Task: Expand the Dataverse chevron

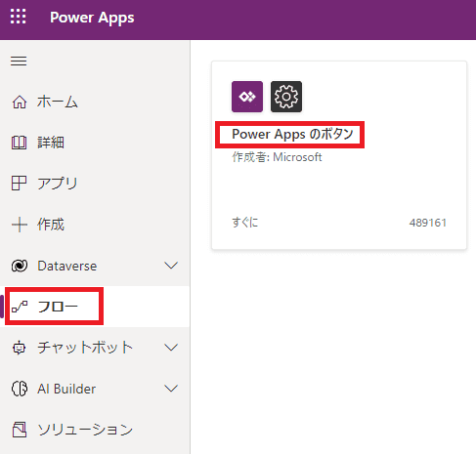Action: pyautogui.click(x=171, y=266)
